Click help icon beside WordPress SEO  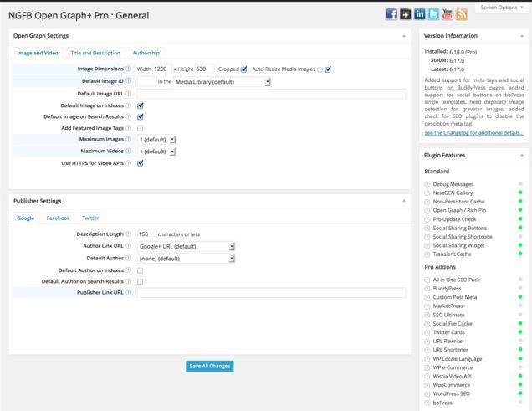pyautogui.click(x=427, y=394)
